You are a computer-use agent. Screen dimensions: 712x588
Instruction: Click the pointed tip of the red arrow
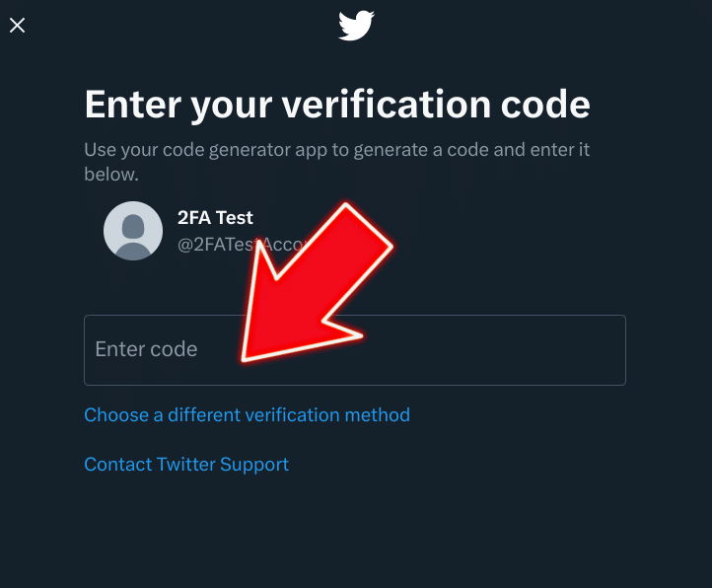[248, 357]
